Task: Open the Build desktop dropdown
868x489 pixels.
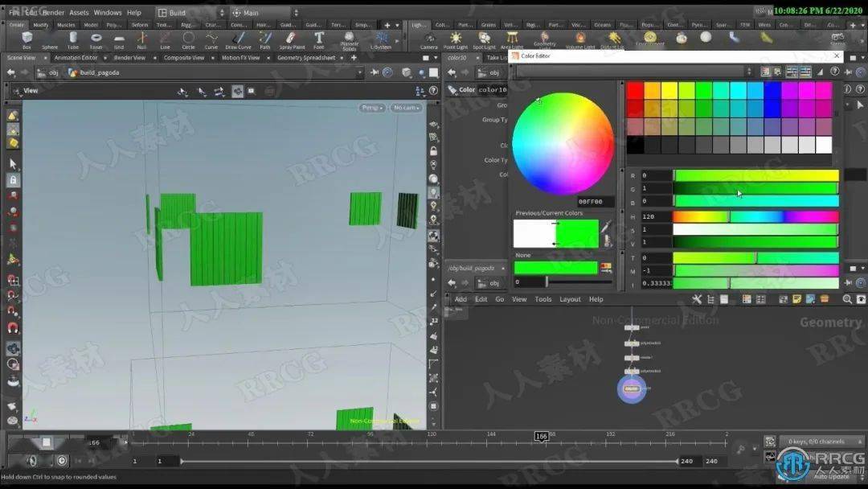Action: pos(191,13)
